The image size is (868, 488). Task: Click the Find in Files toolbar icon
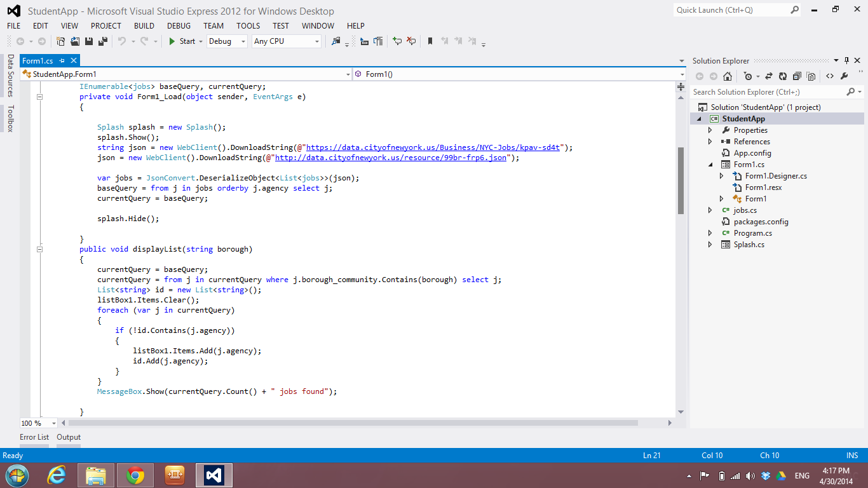(x=336, y=41)
